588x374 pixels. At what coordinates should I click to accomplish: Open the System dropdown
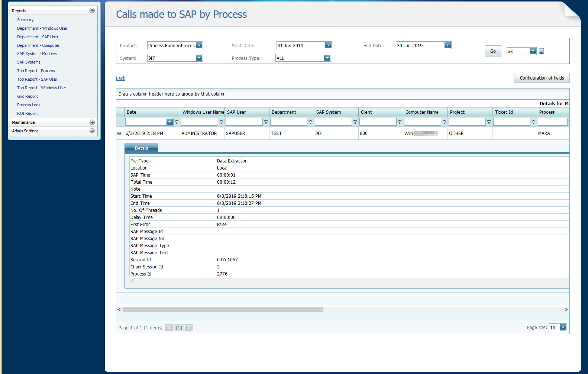coord(199,58)
